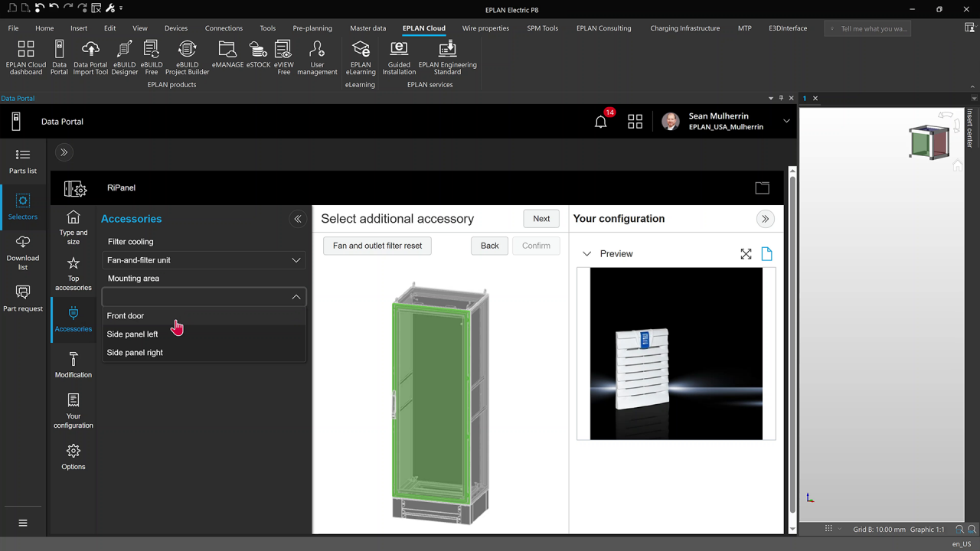Close the tab labeled 1

(815, 98)
